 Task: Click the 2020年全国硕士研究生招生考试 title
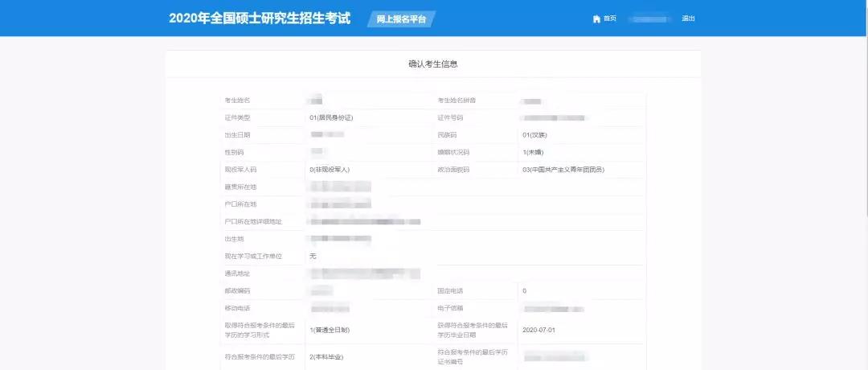pyautogui.click(x=260, y=18)
